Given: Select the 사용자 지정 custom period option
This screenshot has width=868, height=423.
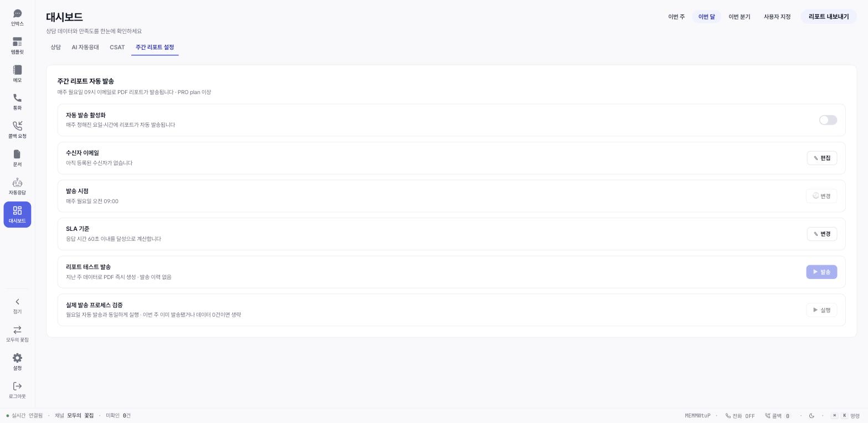Looking at the screenshot, I should coord(777,17).
